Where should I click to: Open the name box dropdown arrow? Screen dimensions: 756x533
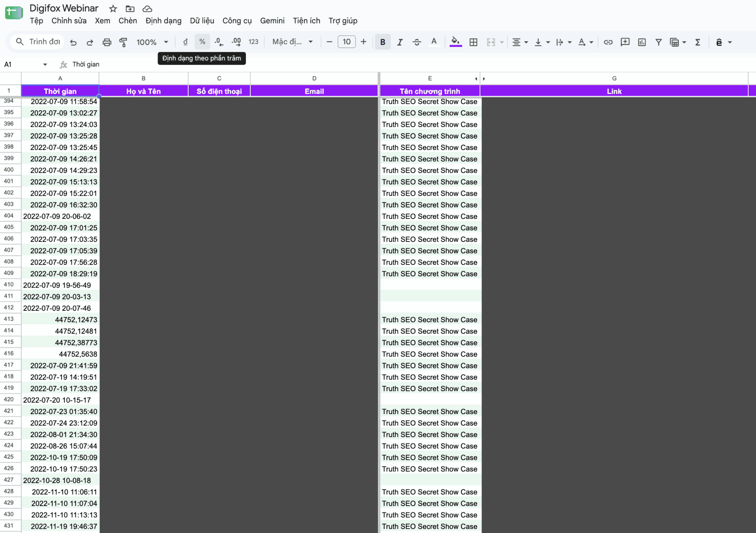(45, 64)
